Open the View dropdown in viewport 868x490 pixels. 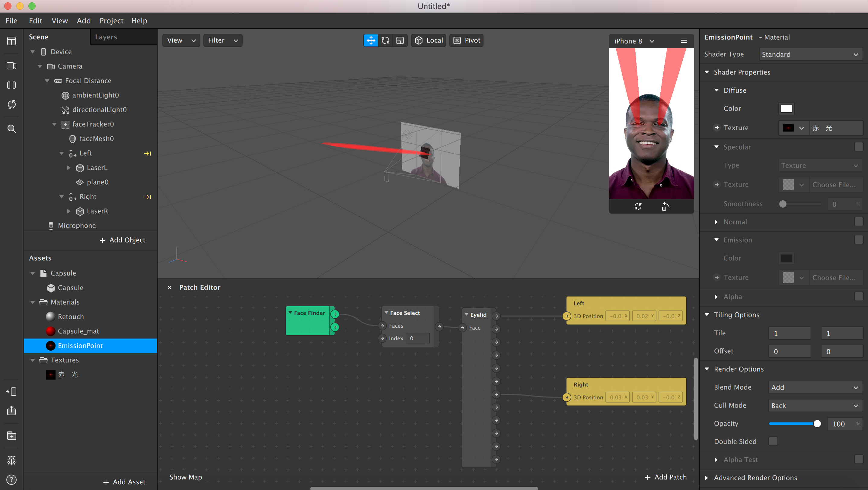[x=181, y=40]
